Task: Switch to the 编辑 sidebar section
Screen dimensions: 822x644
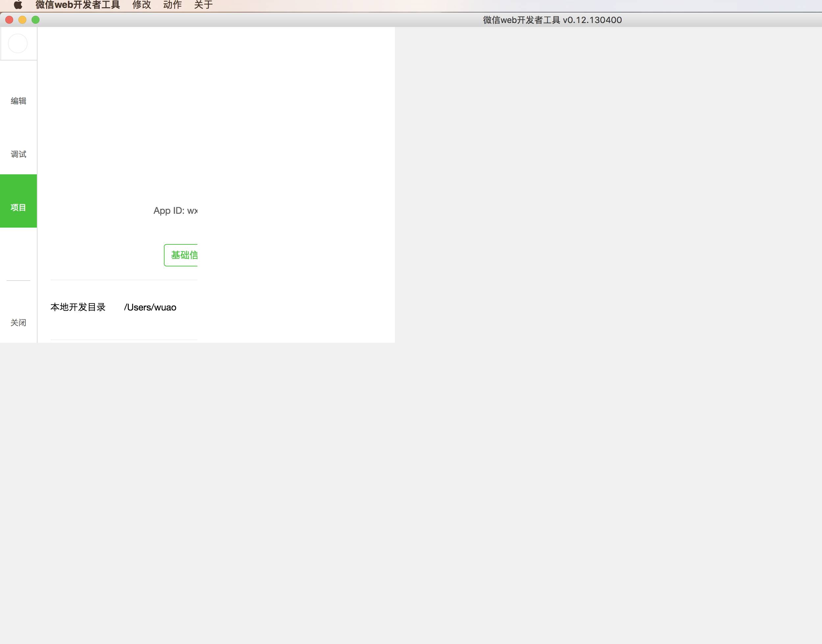Action: 18,101
